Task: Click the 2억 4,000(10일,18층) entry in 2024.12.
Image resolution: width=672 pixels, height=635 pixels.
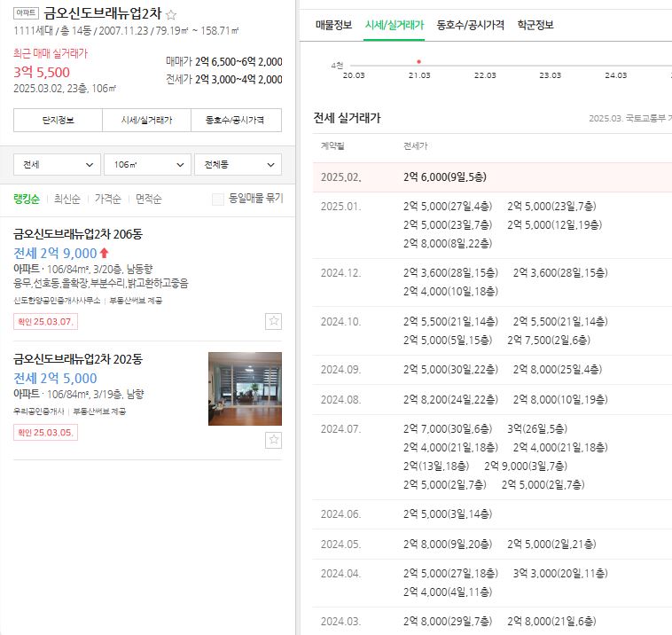Action: click(x=450, y=292)
